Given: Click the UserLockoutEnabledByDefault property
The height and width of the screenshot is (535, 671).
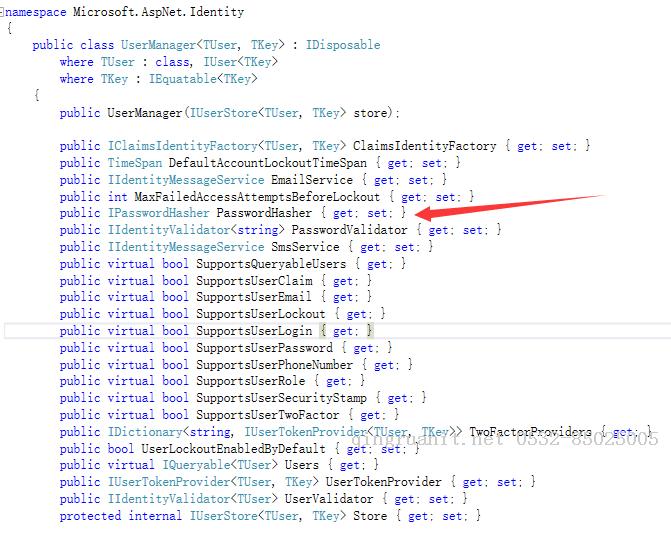Looking at the screenshot, I should pyautogui.click(x=233, y=449).
